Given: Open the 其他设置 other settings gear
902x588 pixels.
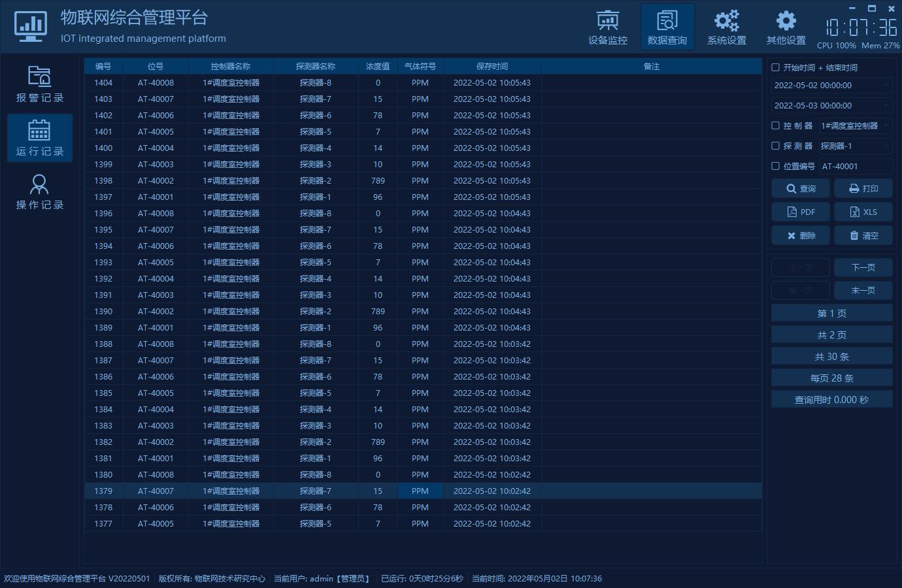Looking at the screenshot, I should click(786, 27).
